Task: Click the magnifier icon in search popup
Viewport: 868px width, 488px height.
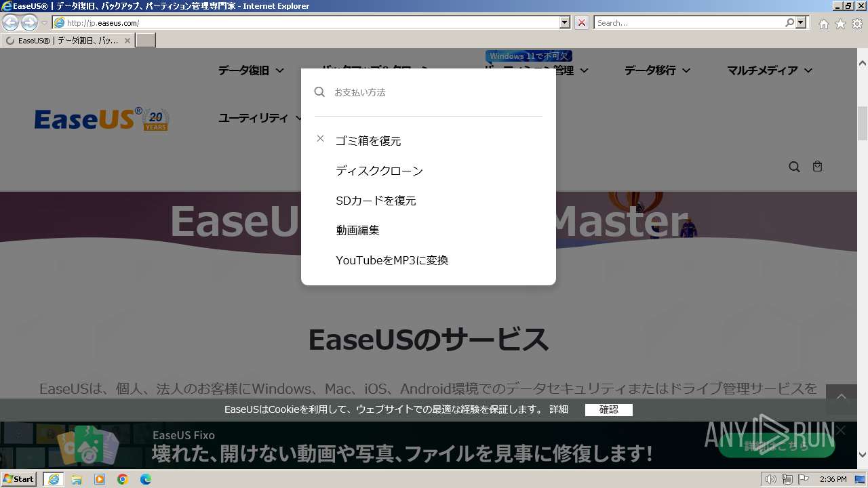Action: [x=319, y=91]
